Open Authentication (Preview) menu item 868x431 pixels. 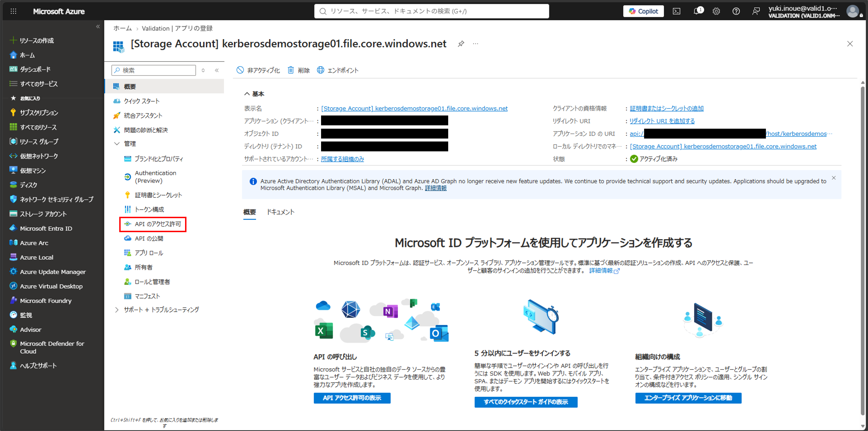point(150,177)
